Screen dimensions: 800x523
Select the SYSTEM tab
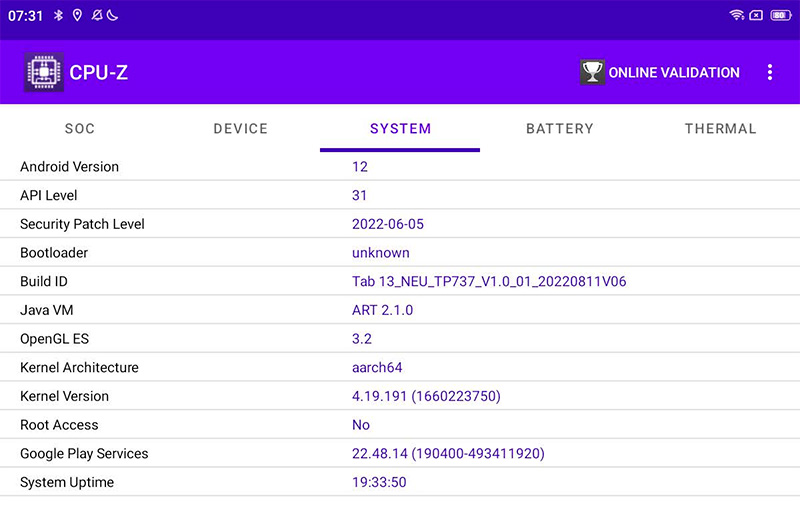(400, 129)
